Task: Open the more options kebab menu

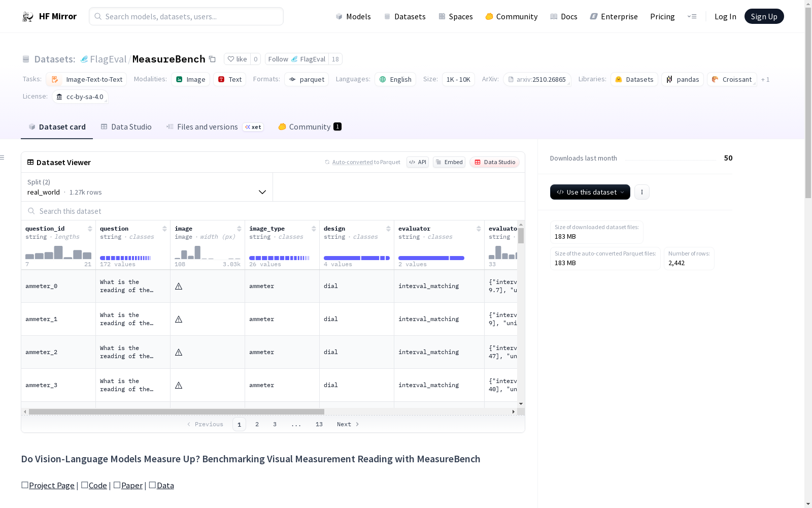Action: [642, 192]
